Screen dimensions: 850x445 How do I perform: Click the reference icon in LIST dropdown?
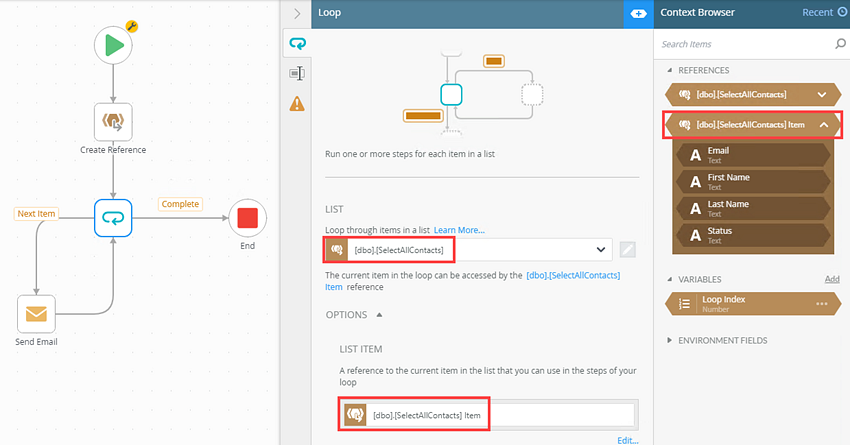coord(336,250)
